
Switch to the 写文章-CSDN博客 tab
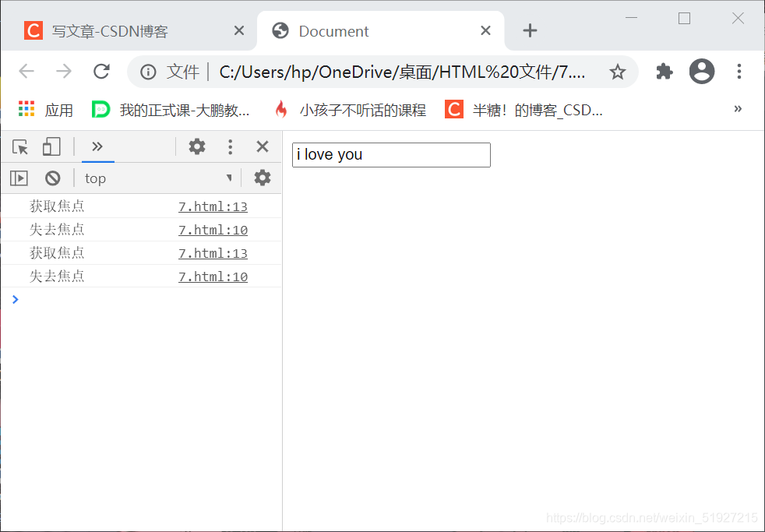129,30
